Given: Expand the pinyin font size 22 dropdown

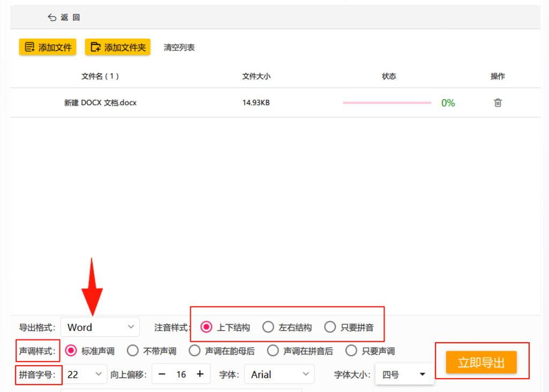Looking at the screenshot, I should [x=85, y=374].
